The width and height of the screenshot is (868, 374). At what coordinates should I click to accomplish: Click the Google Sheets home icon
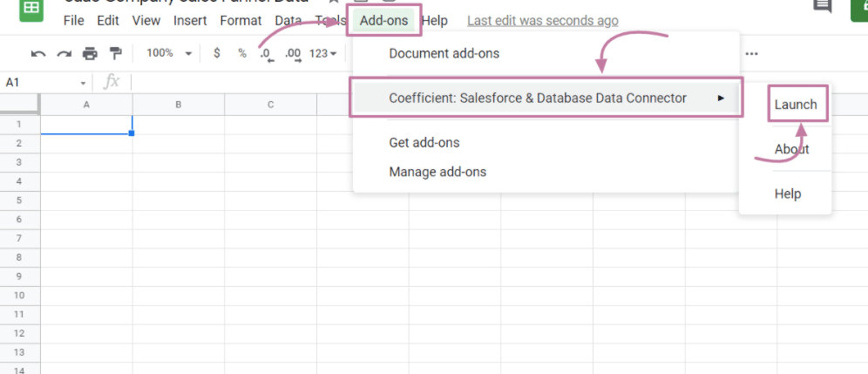[31, 10]
